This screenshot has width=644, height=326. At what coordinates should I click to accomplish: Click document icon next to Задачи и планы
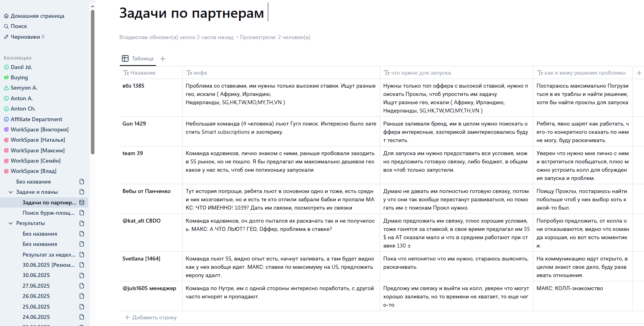click(82, 192)
